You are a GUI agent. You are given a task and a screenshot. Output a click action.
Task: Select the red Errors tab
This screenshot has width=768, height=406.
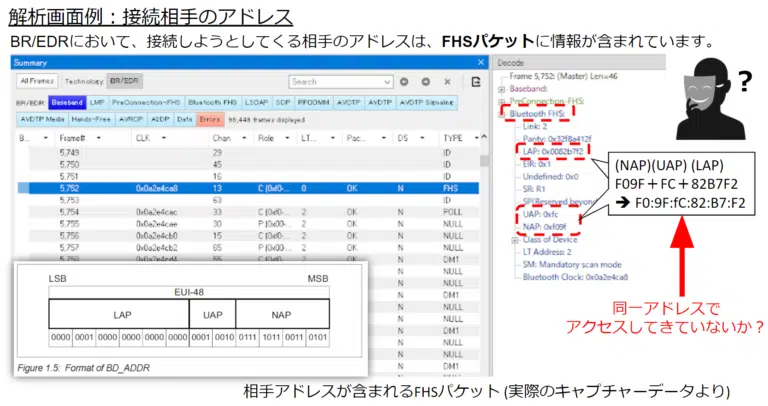pos(210,118)
